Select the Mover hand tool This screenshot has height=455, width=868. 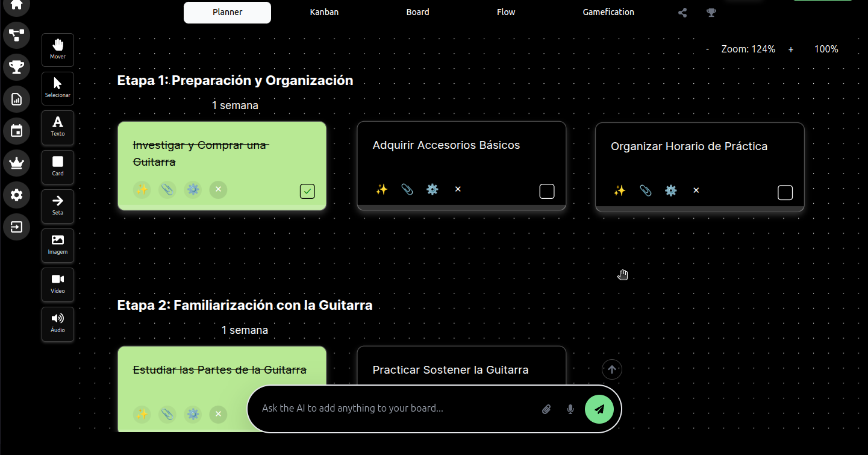57,49
